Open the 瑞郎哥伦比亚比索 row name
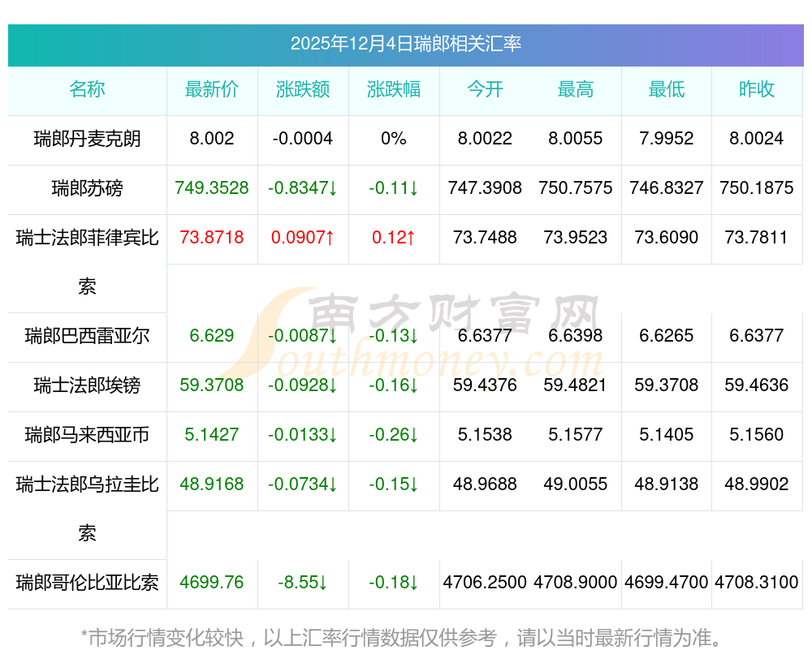This screenshot has height=663, width=812. (x=87, y=583)
